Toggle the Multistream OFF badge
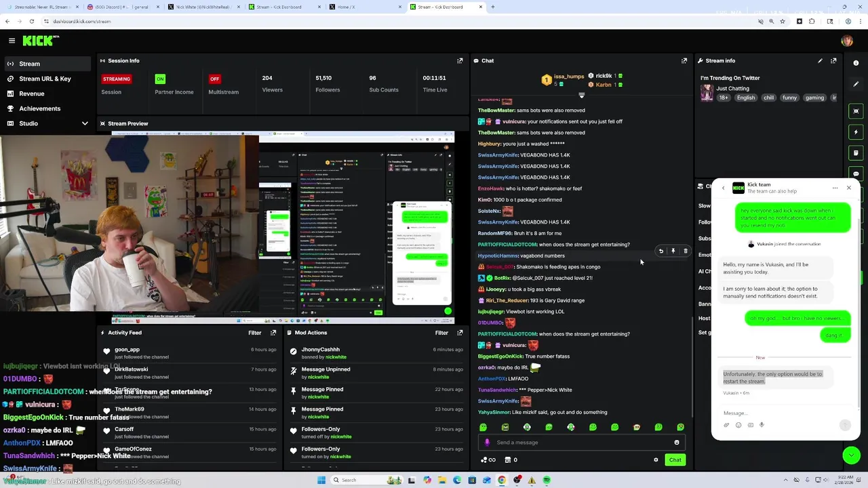This screenshot has width=868, height=488. tap(214, 79)
